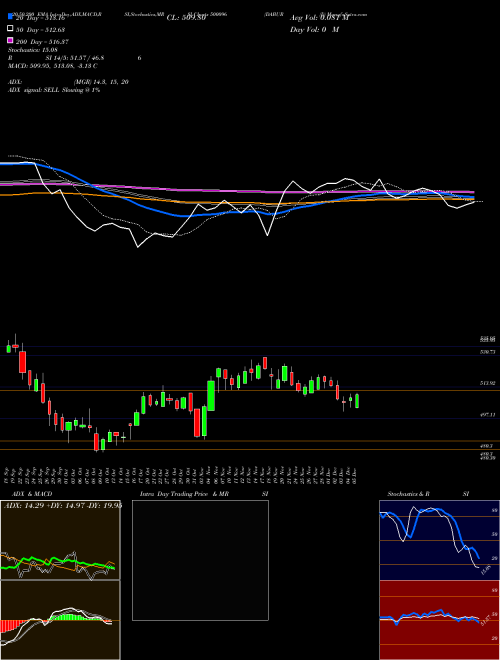Click the red RSI chart thumbnail
Screen dimensions: 500x660
pyautogui.click(x=439, y=620)
